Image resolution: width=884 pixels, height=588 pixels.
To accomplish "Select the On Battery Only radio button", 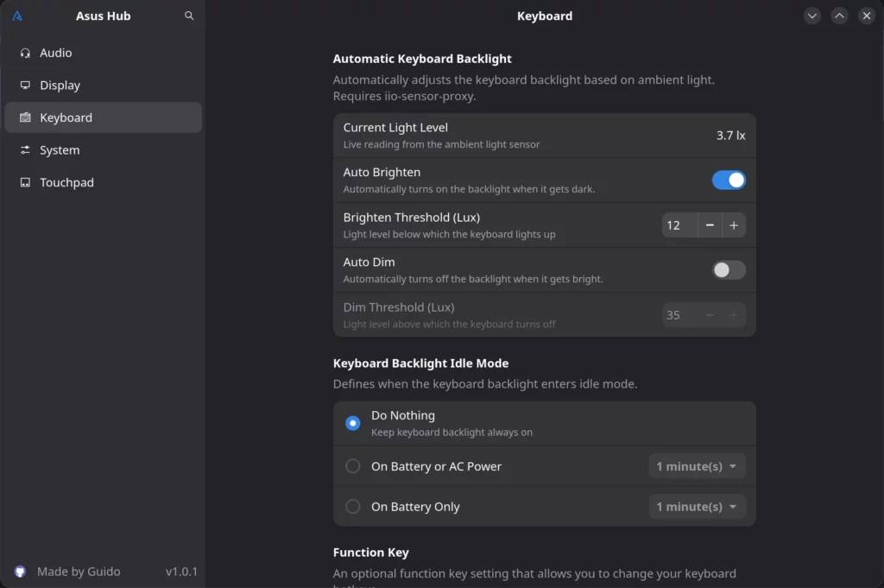I will (352, 507).
